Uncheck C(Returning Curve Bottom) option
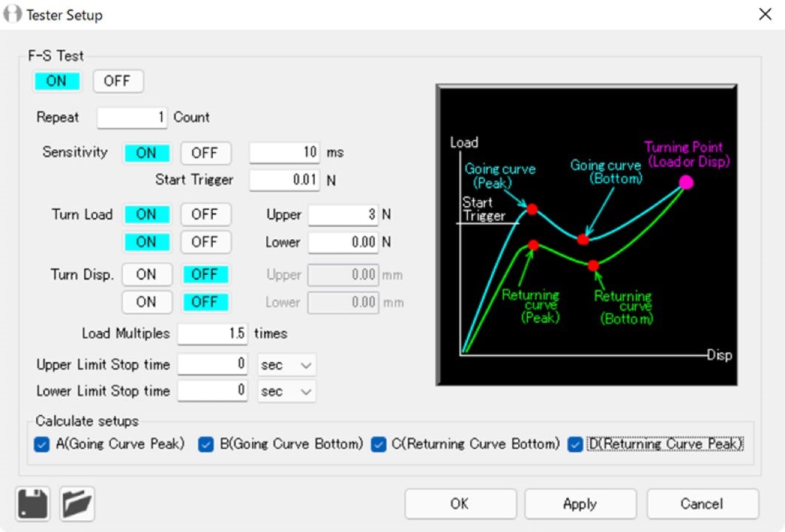 click(x=378, y=444)
